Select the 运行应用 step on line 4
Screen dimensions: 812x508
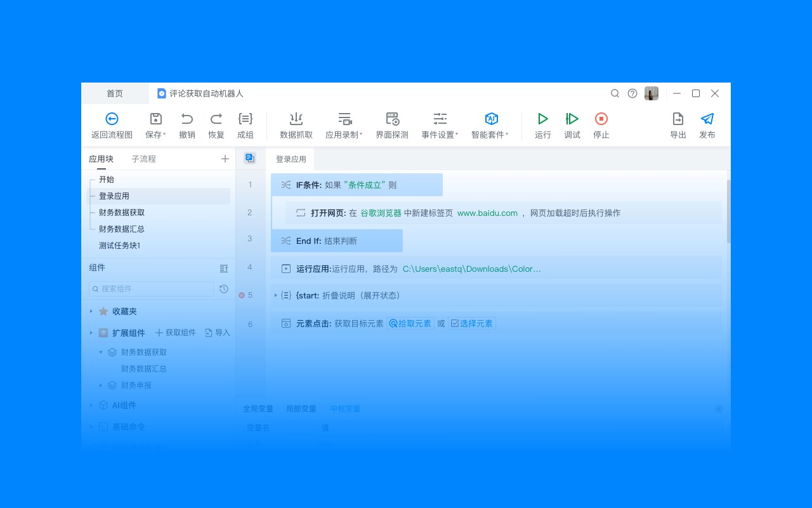[x=496, y=269]
